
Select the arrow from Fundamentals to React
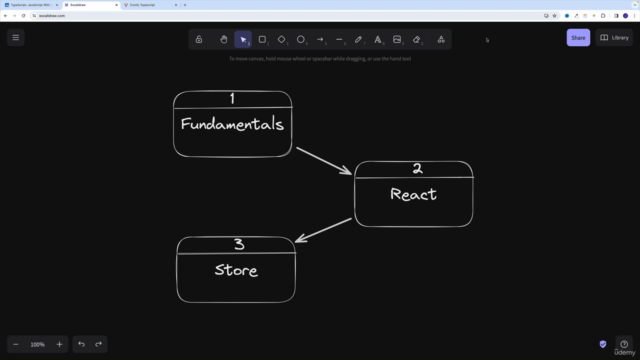point(324,161)
